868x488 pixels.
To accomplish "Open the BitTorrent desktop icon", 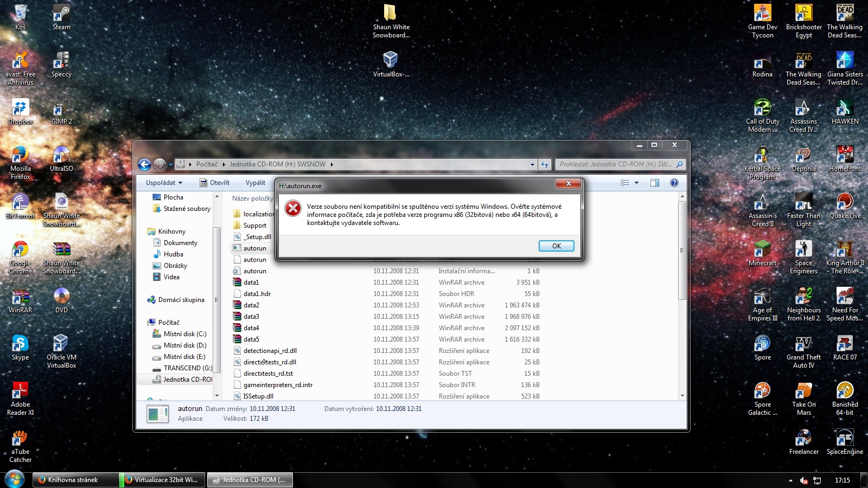I will coord(20,206).
